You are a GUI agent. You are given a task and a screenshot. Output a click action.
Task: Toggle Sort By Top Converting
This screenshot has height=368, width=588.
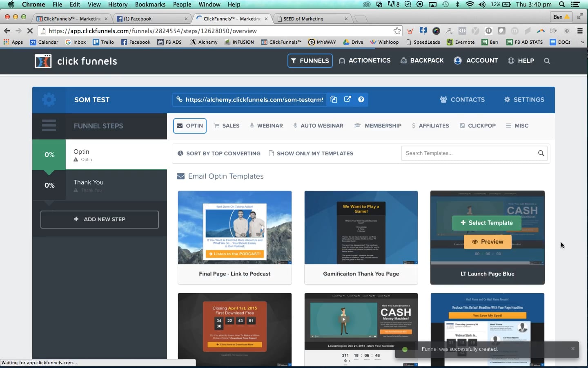click(x=219, y=153)
